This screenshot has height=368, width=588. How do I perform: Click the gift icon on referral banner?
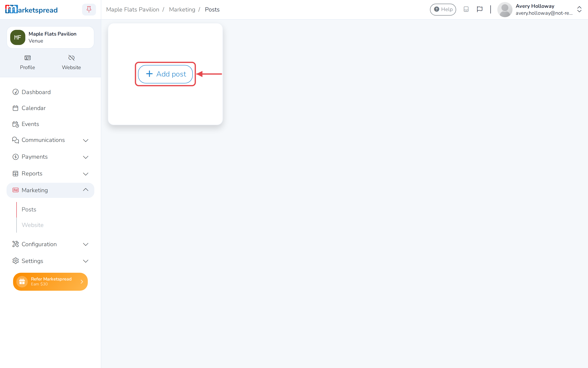click(22, 282)
